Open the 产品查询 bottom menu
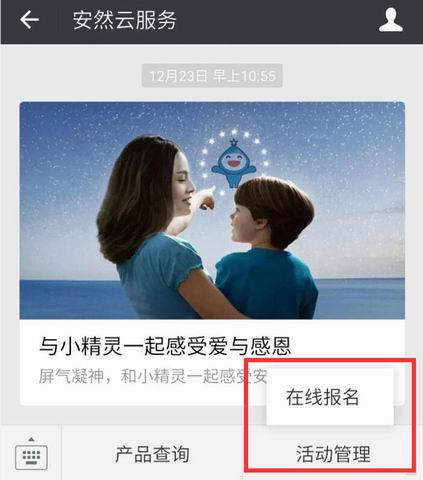Image resolution: width=423 pixels, height=480 pixels. 153,454
